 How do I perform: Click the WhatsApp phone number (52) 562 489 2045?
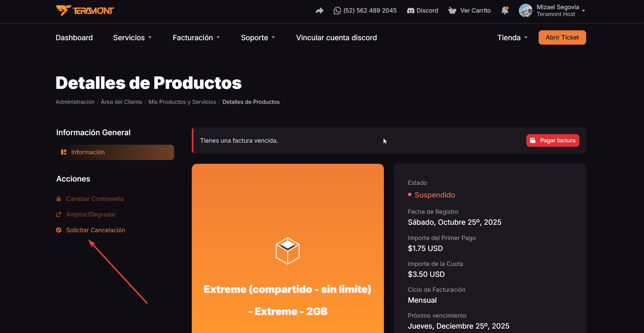click(x=365, y=11)
